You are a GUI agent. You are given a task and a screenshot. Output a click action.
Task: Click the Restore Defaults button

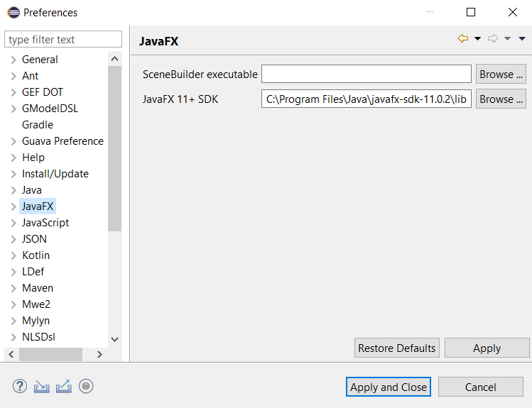pyautogui.click(x=396, y=348)
